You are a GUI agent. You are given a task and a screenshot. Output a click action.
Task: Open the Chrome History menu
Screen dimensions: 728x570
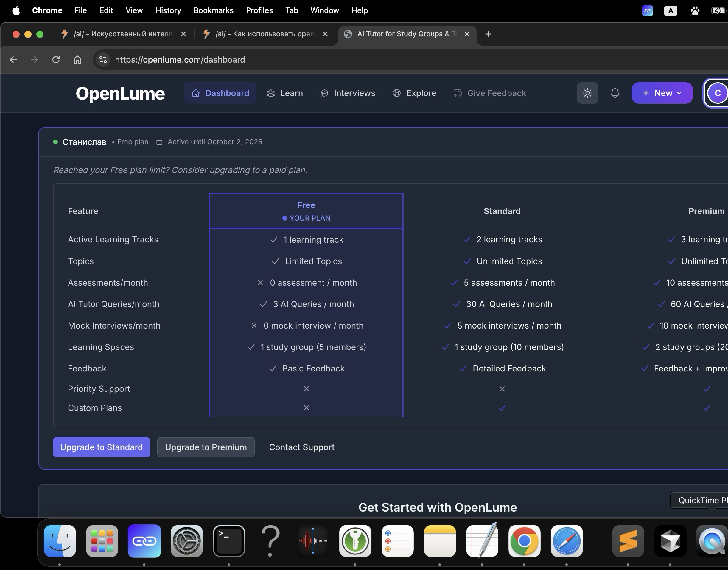click(168, 10)
